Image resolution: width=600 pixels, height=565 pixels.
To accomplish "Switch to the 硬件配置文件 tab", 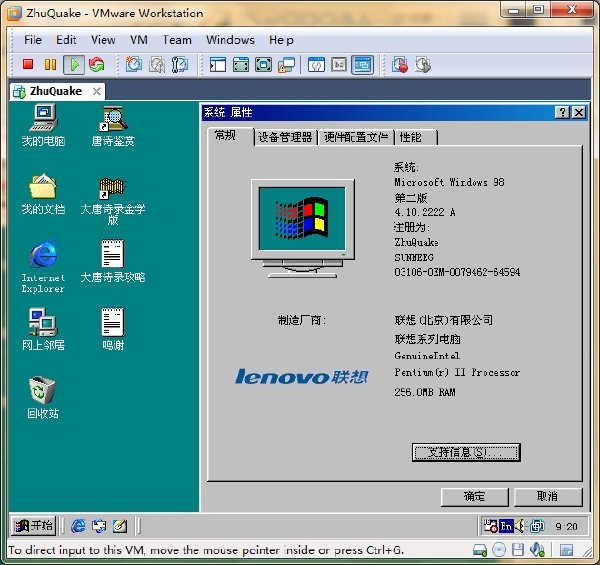I will [356, 137].
